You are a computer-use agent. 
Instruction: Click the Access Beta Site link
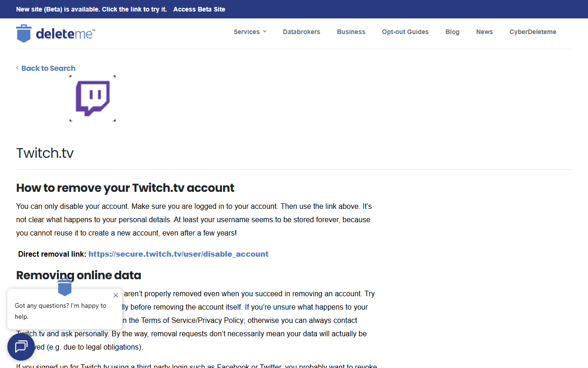(199, 9)
